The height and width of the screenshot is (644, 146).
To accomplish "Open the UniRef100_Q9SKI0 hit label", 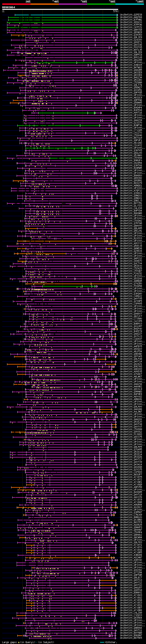I will (x=131, y=22).
